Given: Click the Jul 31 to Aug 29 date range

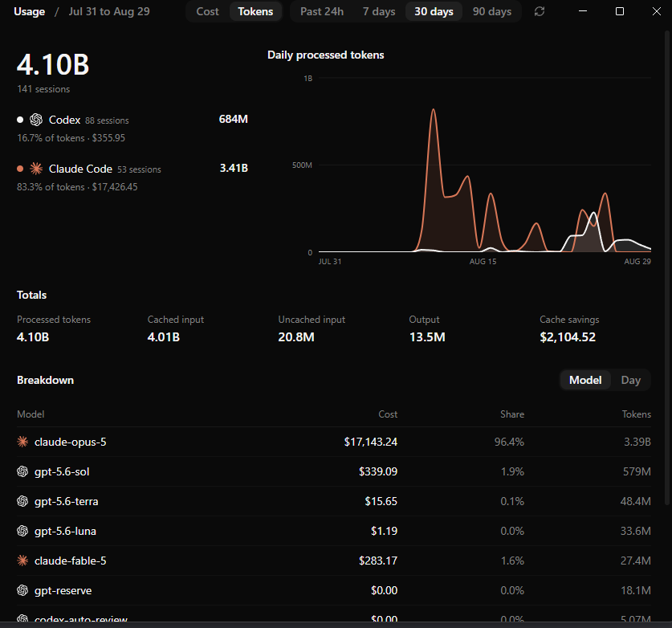Looking at the screenshot, I should click(x=109, y=11).
